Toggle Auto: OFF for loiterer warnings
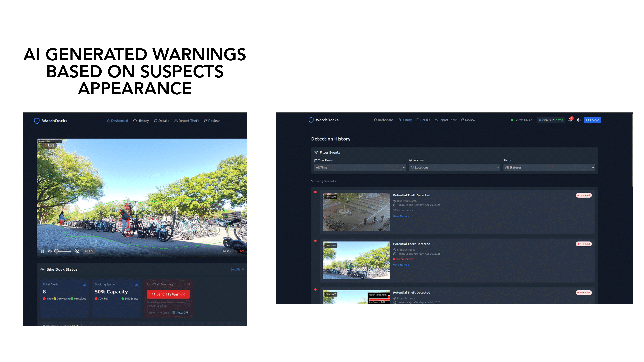Image resolution: width=644 pixels, height=362 pixels. tap(180, 313)
